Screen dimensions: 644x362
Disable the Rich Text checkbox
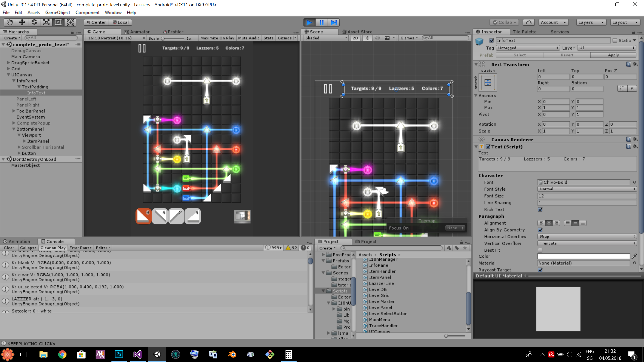540,209
